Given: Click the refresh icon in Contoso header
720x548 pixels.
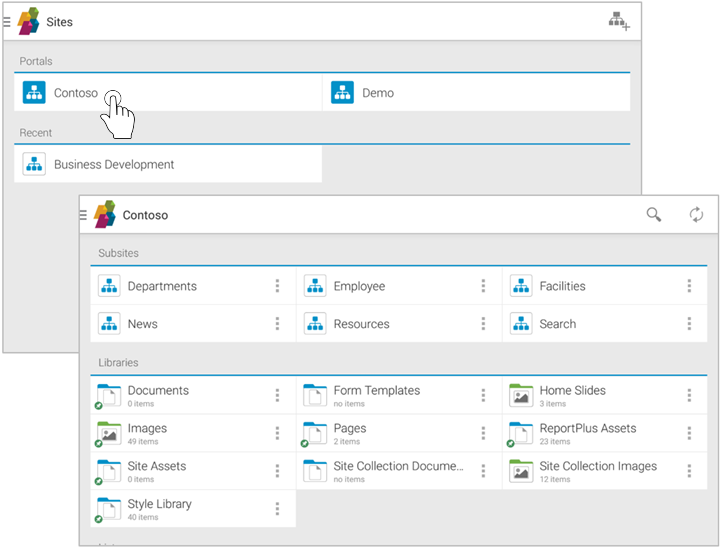Looking at the screenshot, I should click(696, 215).
